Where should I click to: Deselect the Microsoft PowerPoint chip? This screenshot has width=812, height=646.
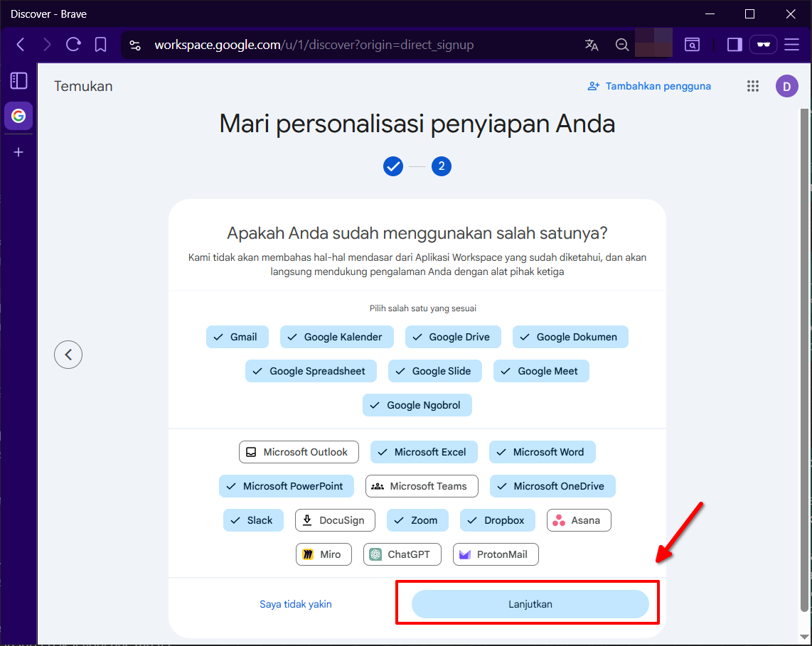tap(287, 486)
